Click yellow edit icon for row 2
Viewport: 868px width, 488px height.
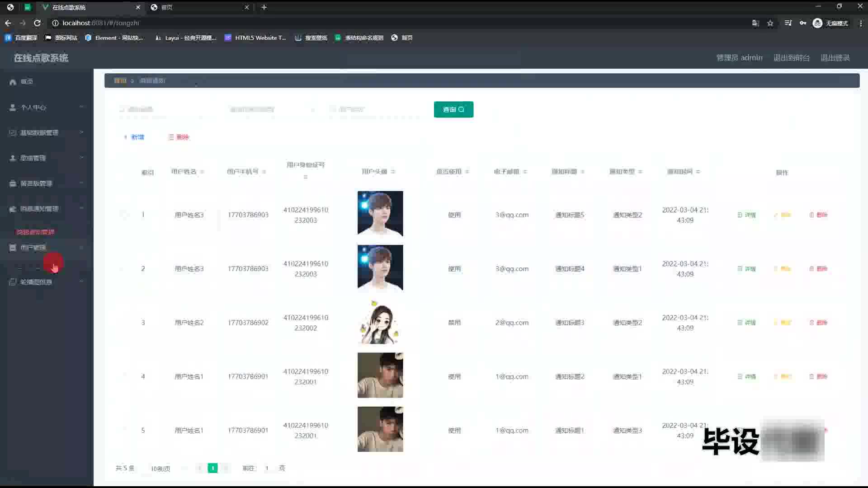tap(782, 269)
